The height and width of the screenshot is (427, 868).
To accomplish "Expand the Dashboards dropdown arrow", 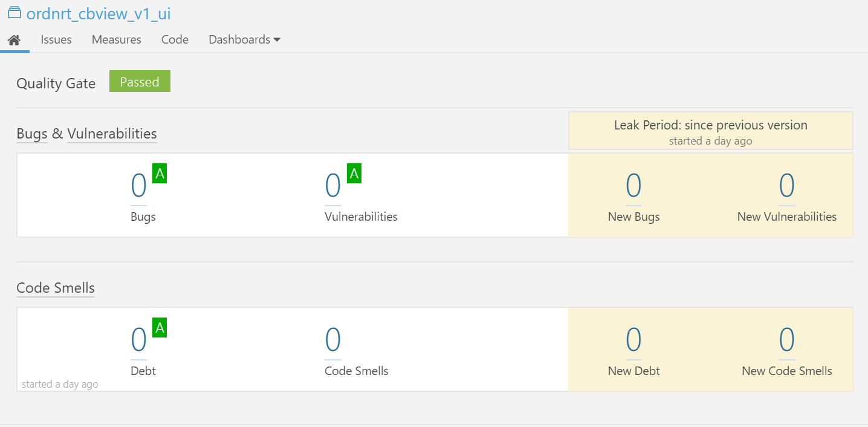I will [x=277, y=40].
